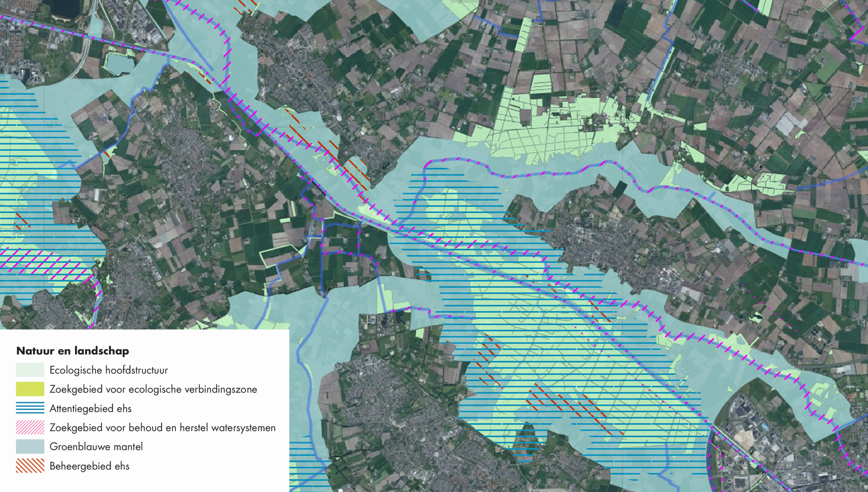This screenshot has height=492, width=868.
Task: Click the 'Natuur en landschap' legend title
Action: click(72, 351)
